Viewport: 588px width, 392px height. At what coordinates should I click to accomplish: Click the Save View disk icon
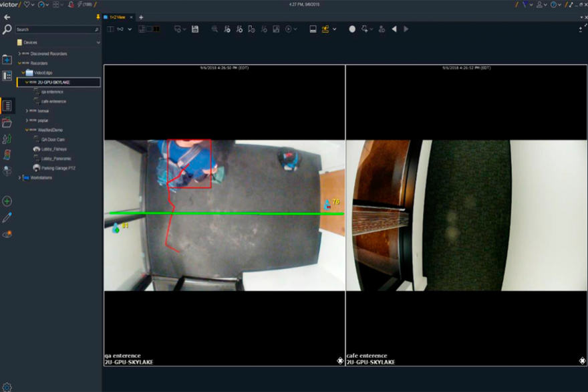coord(196,29)
